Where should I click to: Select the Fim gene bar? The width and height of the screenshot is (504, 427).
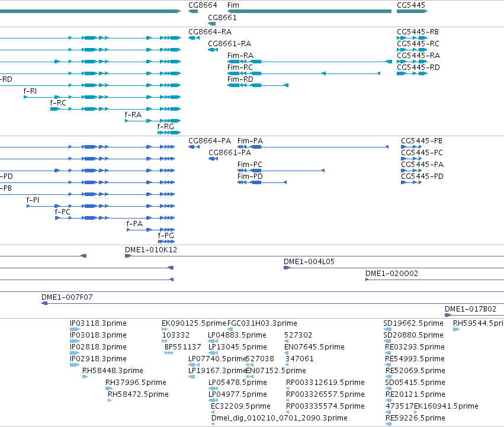point(309,11)
